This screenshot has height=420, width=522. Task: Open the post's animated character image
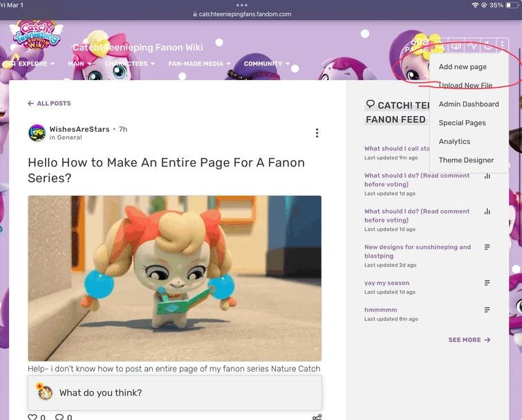[x=174, y=278]
